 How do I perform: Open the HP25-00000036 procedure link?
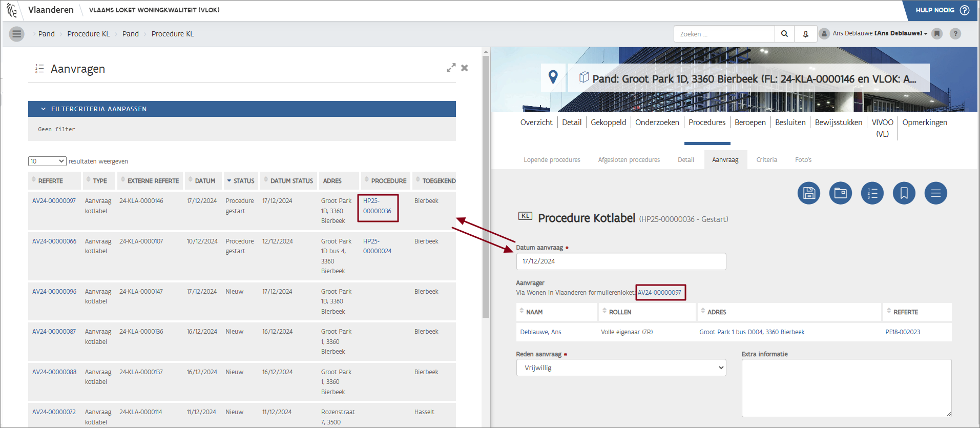pyautogui.click(x=377, y=206)
